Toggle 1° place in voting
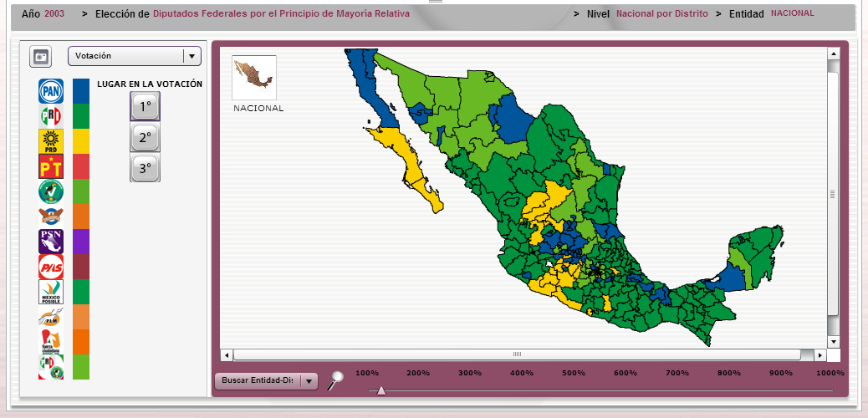868x418 pixels. point(145,106)
